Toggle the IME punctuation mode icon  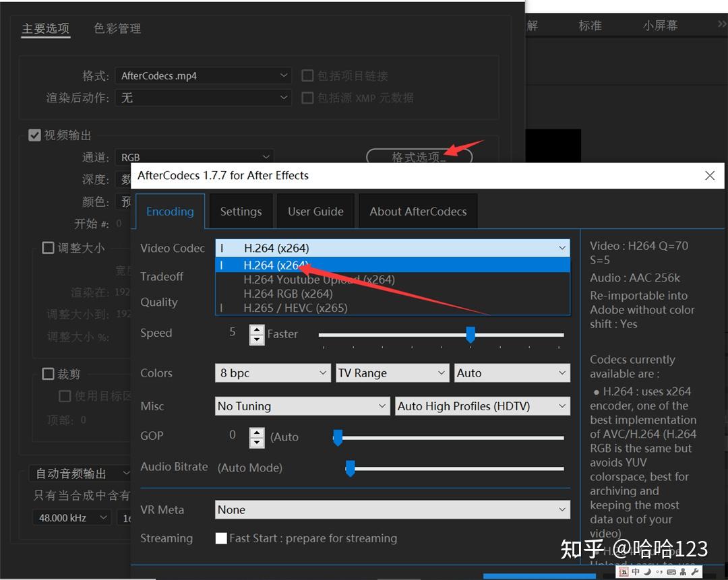pos(659,572)
